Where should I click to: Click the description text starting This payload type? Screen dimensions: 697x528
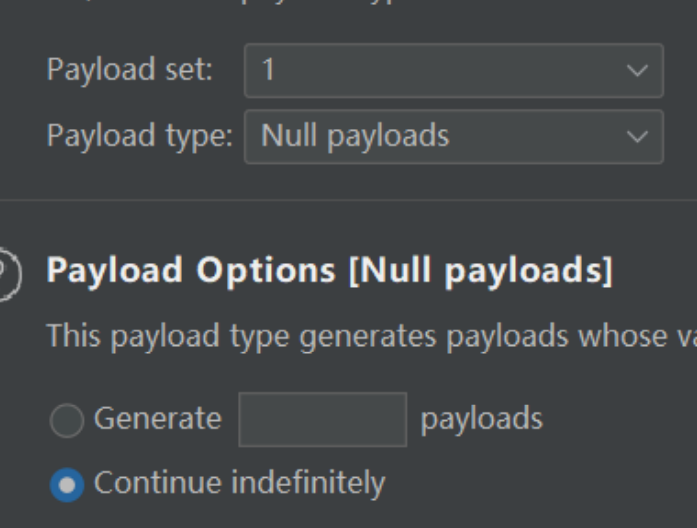(372, 336)
